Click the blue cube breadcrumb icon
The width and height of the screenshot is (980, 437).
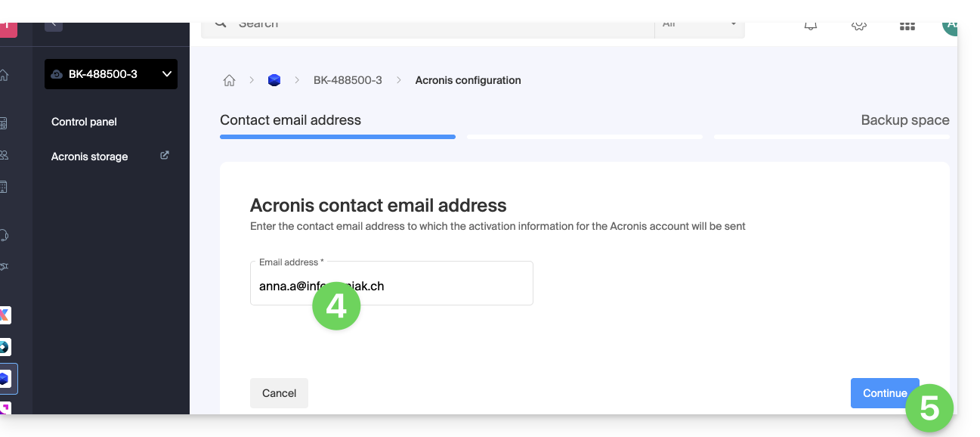click(274, 80)
